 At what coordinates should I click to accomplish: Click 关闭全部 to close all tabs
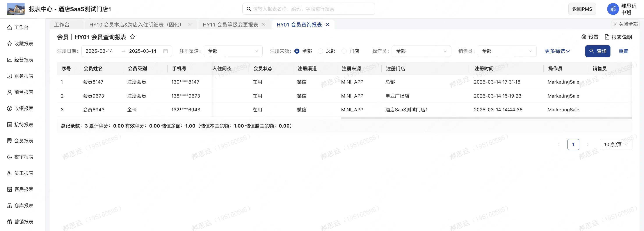coord(626,24)
